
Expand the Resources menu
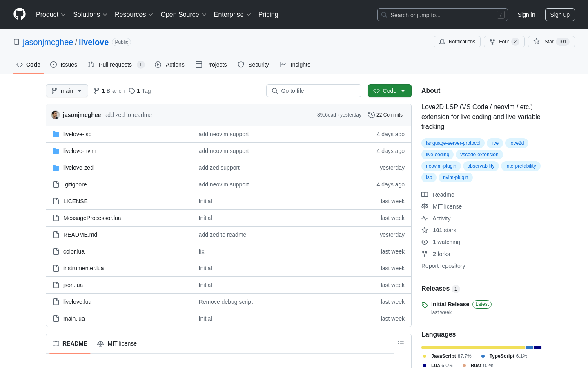[x=134, y=15]
